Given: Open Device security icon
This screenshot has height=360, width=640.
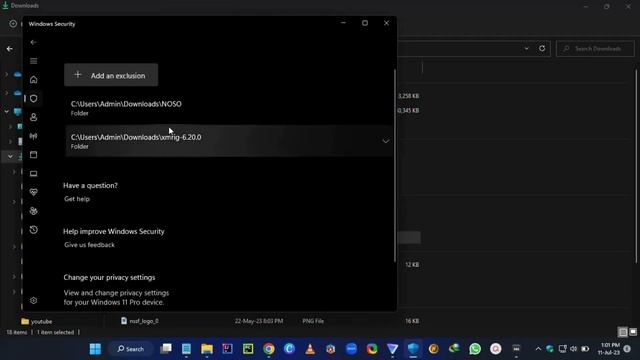Looking at the screenshot, I should pos(33,173).
